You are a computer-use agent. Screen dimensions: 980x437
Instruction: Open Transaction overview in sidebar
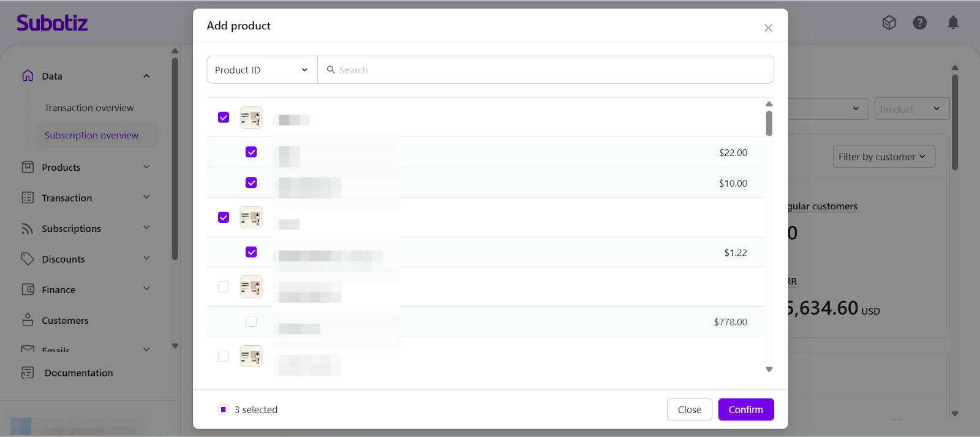pos(89,108)
